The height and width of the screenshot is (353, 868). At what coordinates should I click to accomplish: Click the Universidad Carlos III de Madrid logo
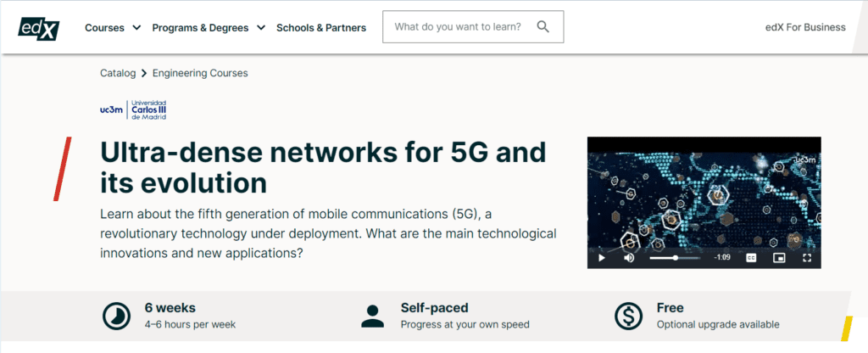point(133,109)
